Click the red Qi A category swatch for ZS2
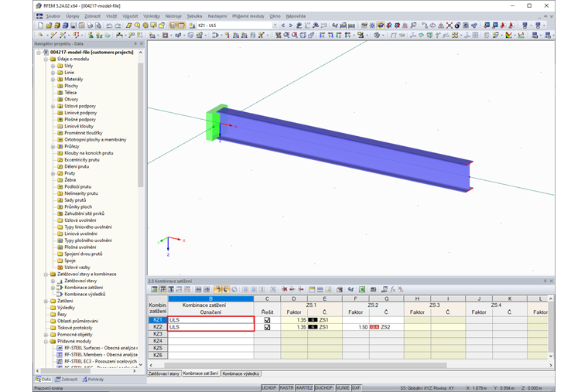The image size is (588, 392). coord(374,327)
